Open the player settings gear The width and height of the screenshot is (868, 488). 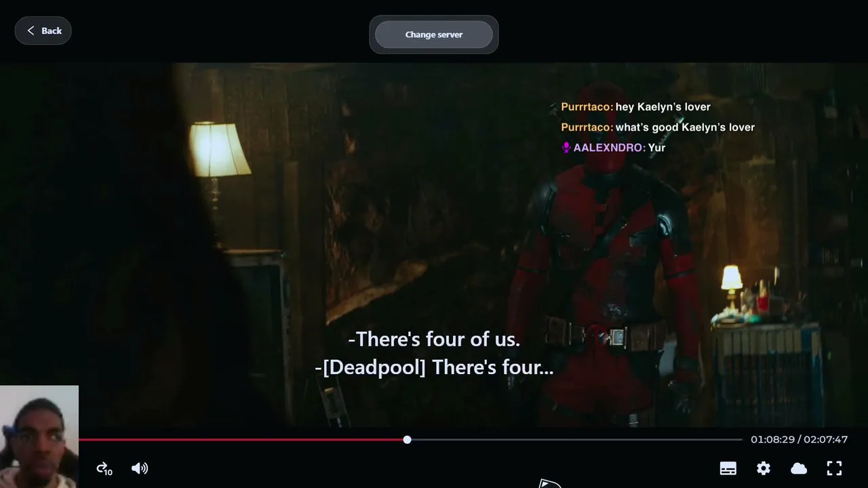coord(764,468)
